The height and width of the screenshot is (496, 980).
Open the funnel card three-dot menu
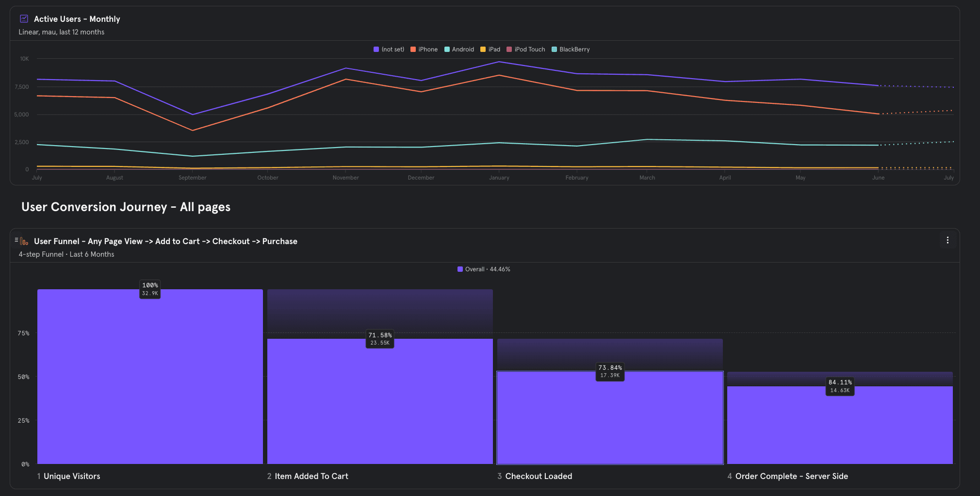947,240
